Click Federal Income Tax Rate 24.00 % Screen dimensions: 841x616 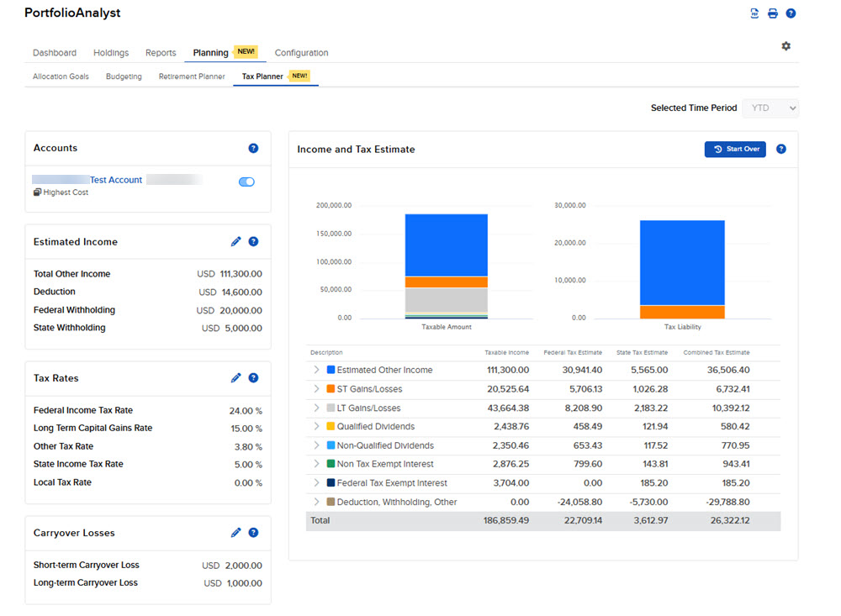pos(246,411)
